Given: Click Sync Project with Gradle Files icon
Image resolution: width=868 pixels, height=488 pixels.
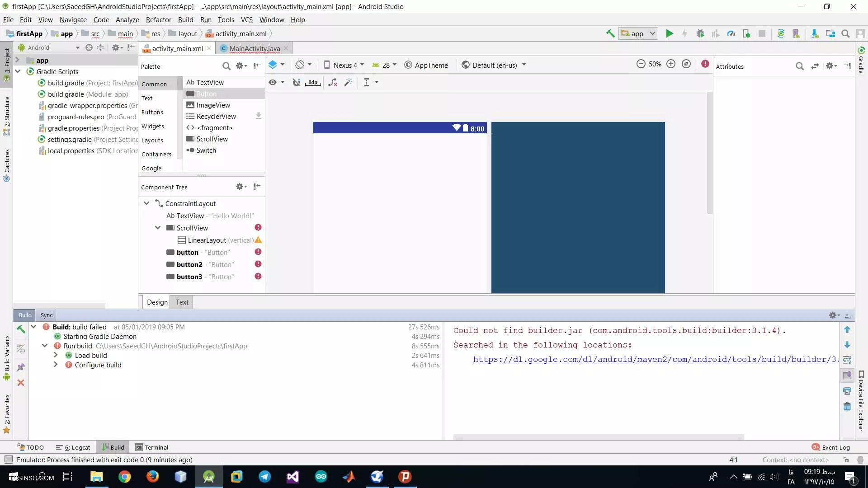Looking at the screenshot, I should (781, 33).
